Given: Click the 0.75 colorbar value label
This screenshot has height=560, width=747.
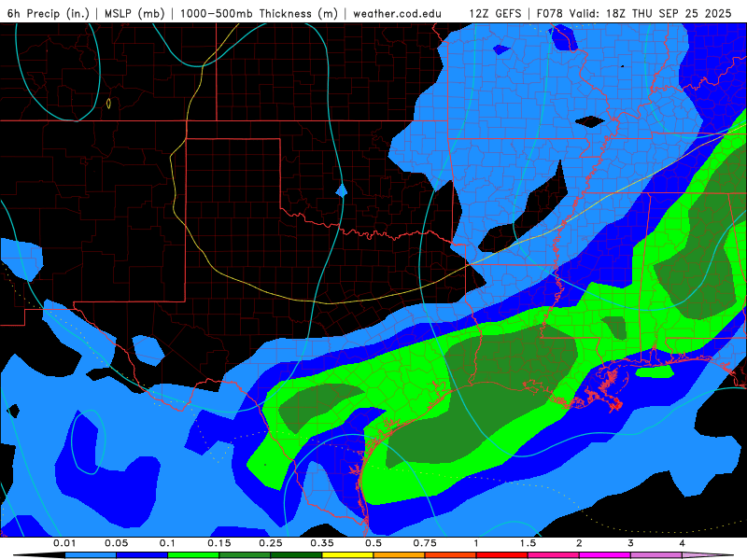Looking at the screenshot, I should (x=425, y=543).
